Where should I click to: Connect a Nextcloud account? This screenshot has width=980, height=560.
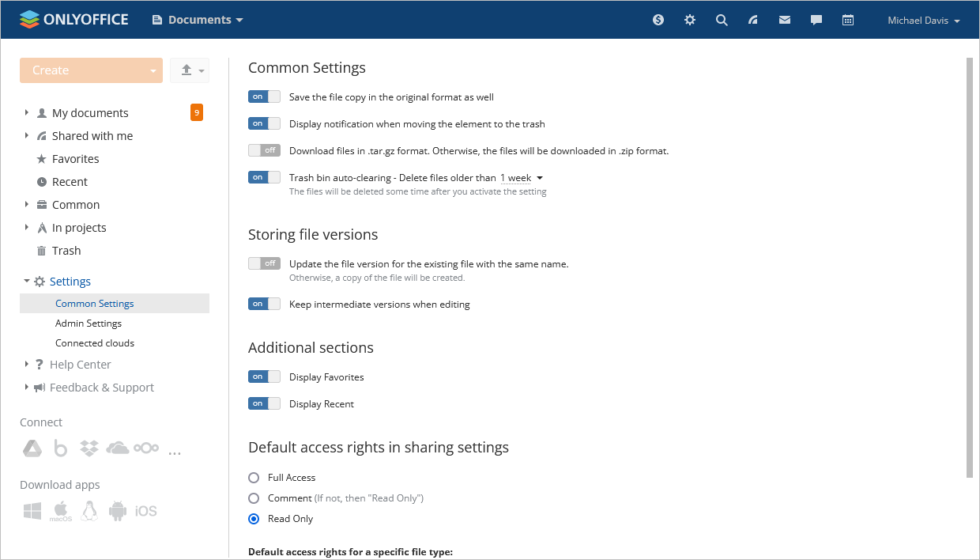[146, 448]
